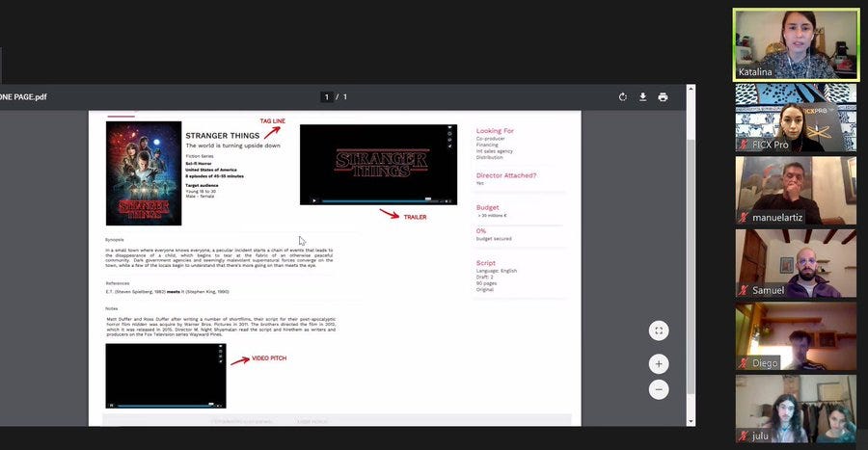Click the '0%' budget secured value
This screenshot has width=868, height=450.
coord(480,231)
